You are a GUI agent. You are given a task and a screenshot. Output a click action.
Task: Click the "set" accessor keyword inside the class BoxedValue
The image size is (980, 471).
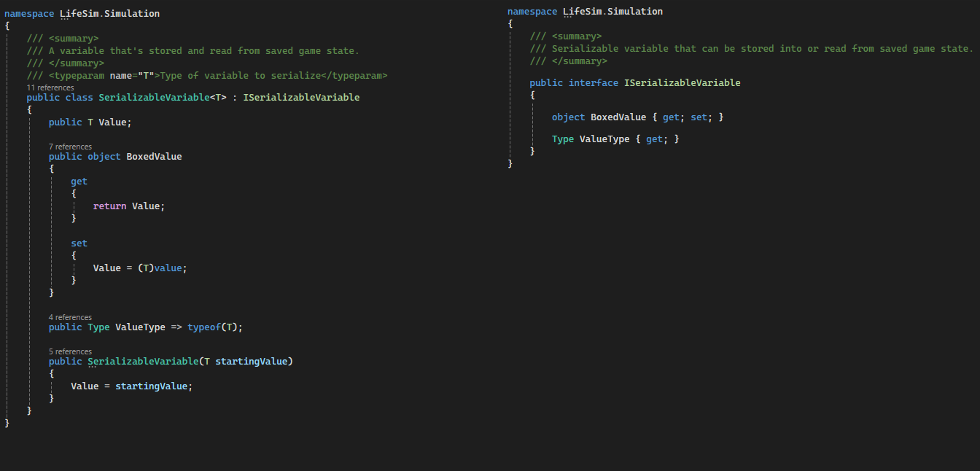coord(79,244)
